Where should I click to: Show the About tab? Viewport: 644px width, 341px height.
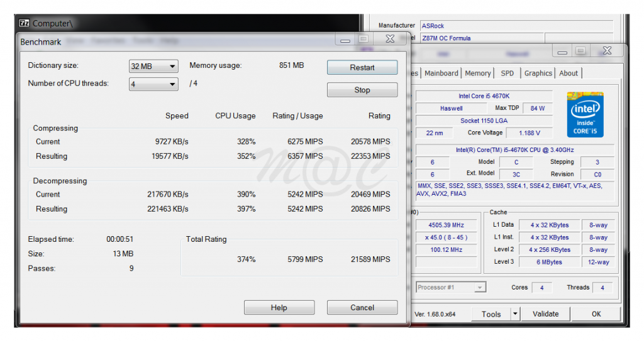click(569, 73)
